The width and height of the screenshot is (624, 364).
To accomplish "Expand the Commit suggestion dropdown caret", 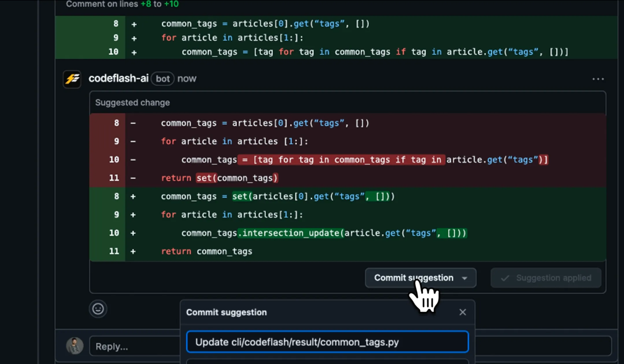I will 464,278.
